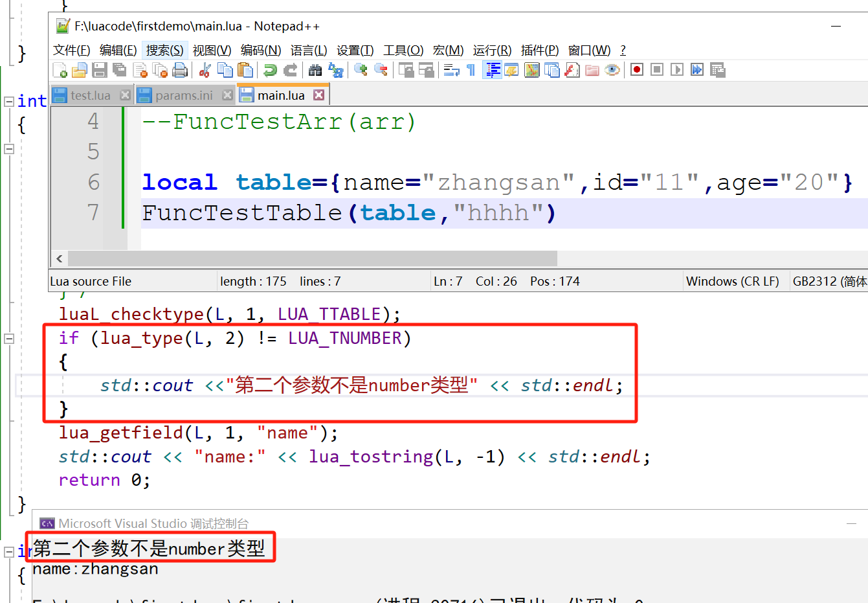Switch to the params.ini tab
Viewport: 868px width, 603px height.
pyautogui.click(x=184, y=95)
